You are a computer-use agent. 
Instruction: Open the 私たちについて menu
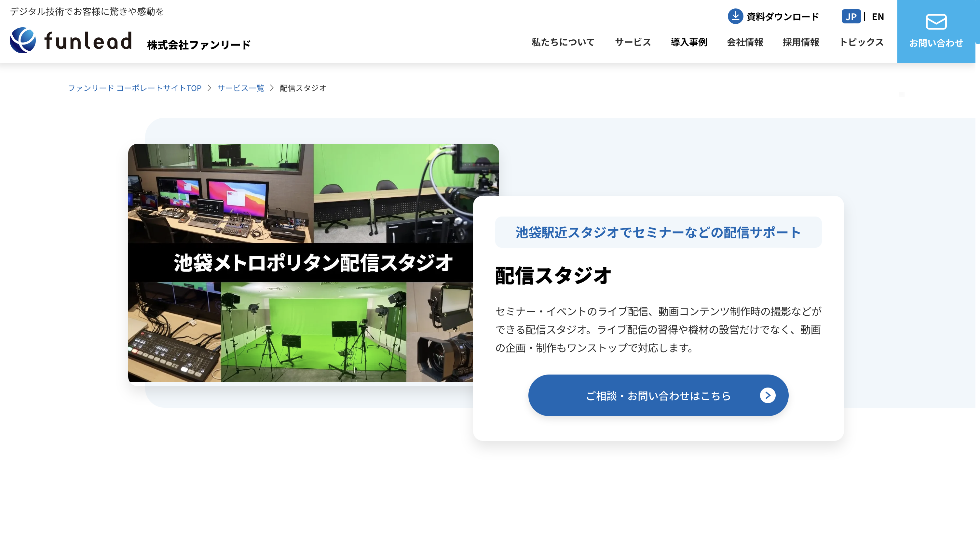(x=563, y=42)
